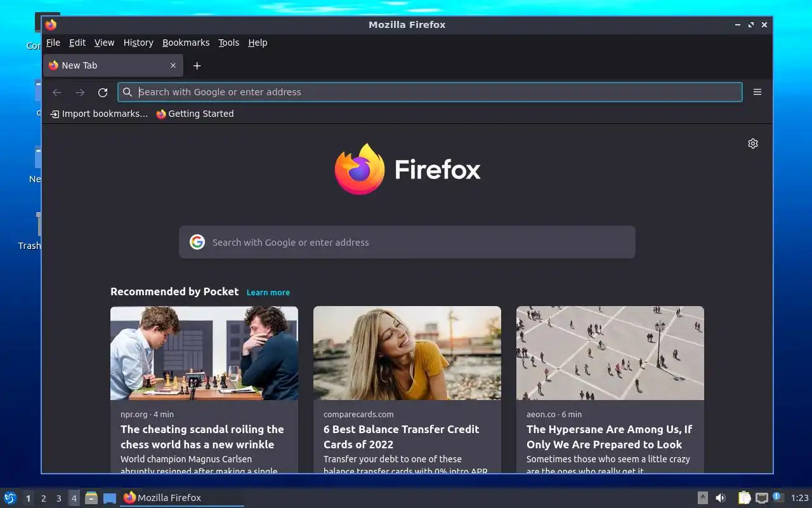Viewport: 812px width, 508px height.
Task: Switch to workspace 2 in the taskbar
Action: [43, 498]
